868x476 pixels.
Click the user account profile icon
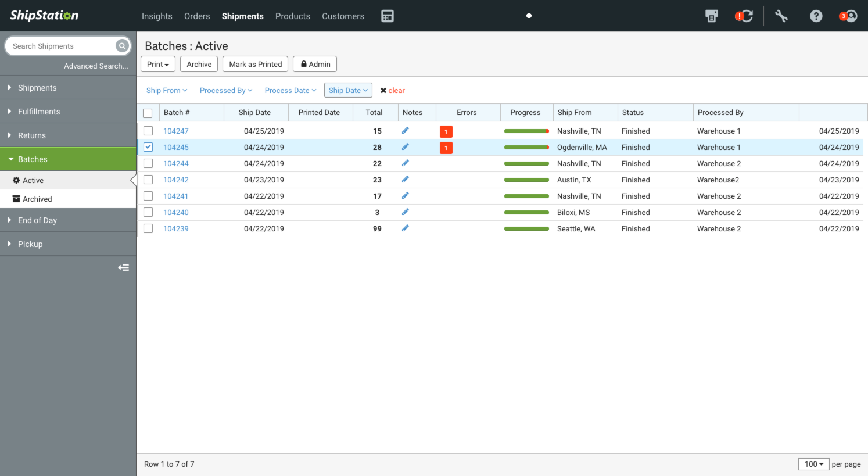pos(850,16)
